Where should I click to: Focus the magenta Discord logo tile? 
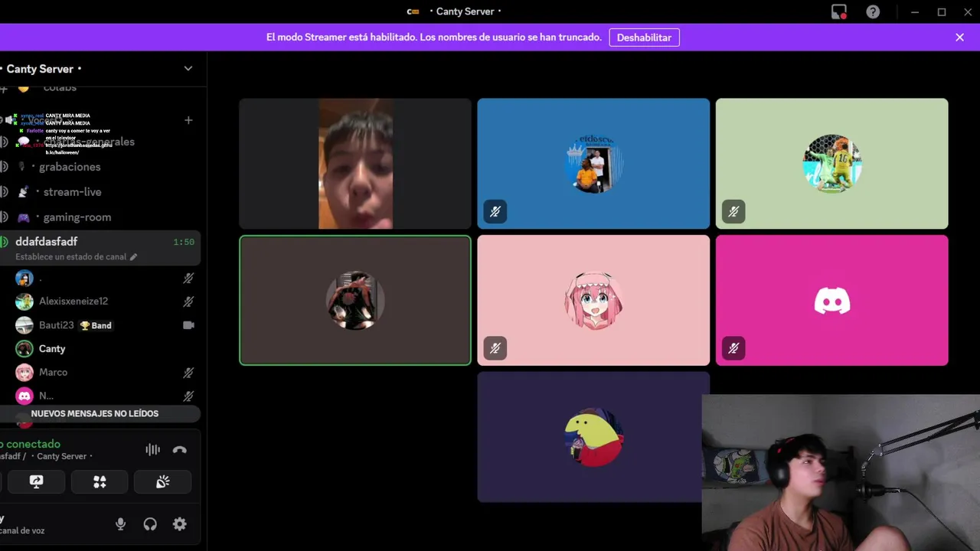click(x=831, y=300)
